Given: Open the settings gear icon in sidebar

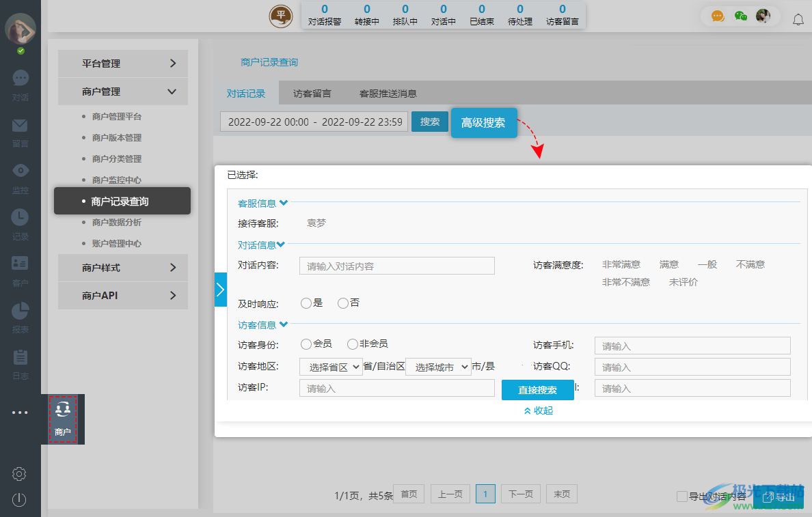Looking at the screenshot, I should pyautogui.click(x=19, y=473).
